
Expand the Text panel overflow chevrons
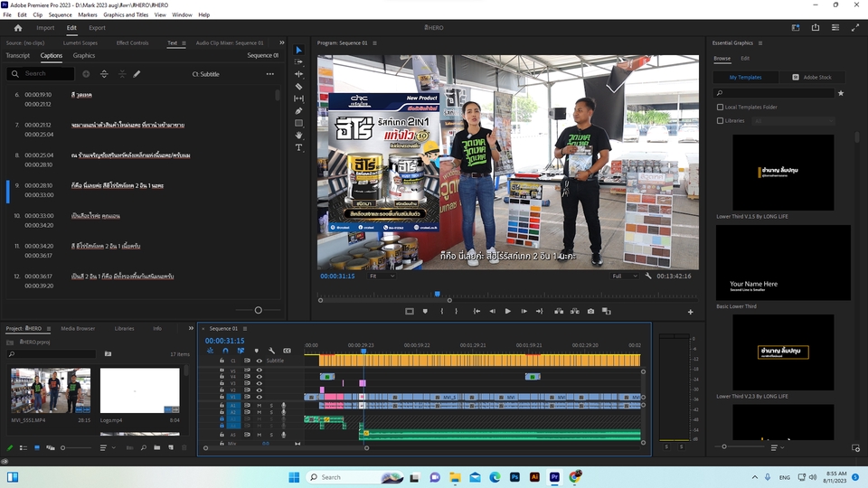282,42
